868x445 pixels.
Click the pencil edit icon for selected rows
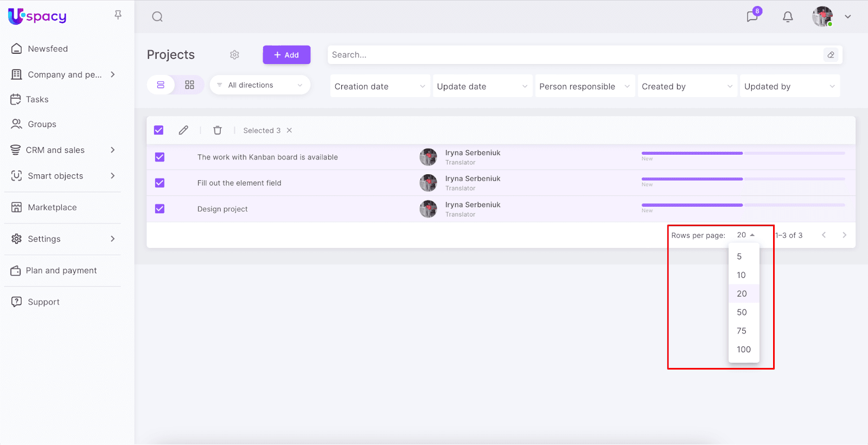pos(183,130)
